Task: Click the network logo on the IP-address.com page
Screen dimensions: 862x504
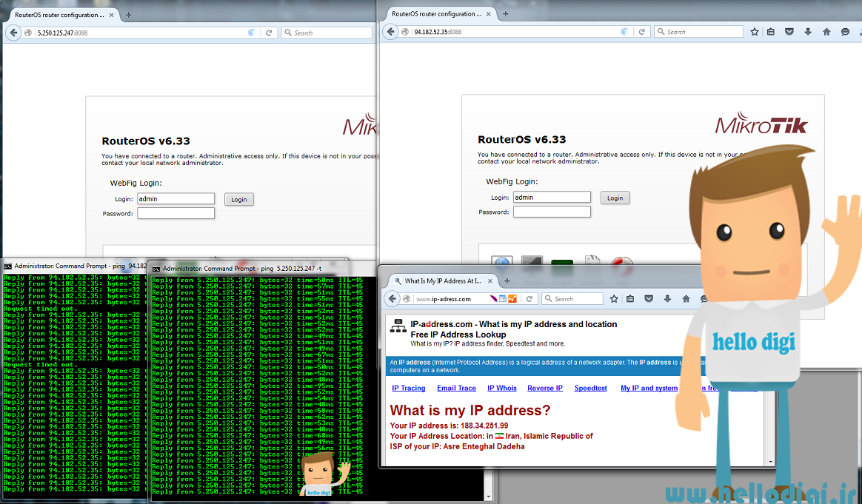Action: pyautogui.click(x=398, y=326)
